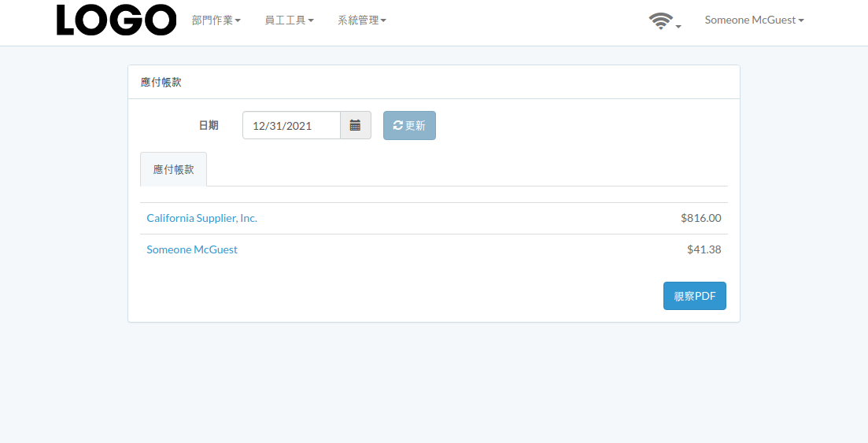Click the date field showing 12/31/2021
868x443 pixels.
coord(292,125)
